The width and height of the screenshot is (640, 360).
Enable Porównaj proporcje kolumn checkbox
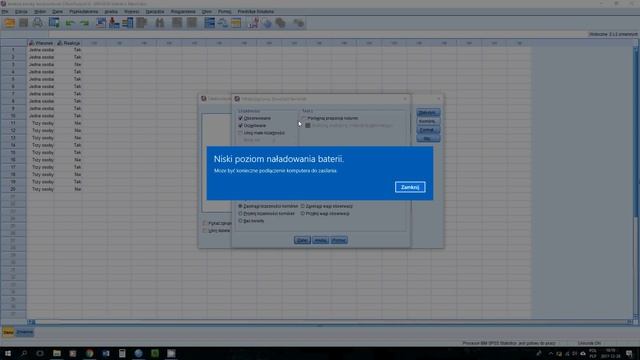click(x=304, y=118)
